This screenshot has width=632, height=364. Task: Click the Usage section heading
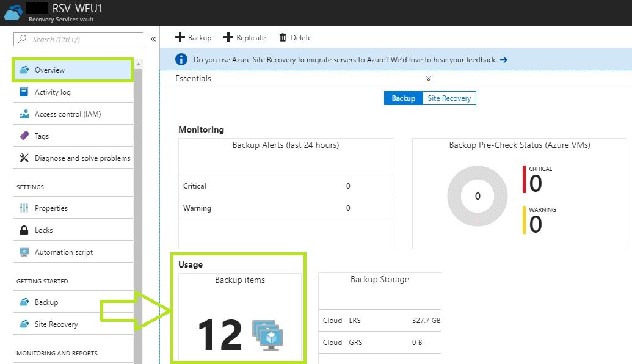pyautogui.click(x=191, y=264)
